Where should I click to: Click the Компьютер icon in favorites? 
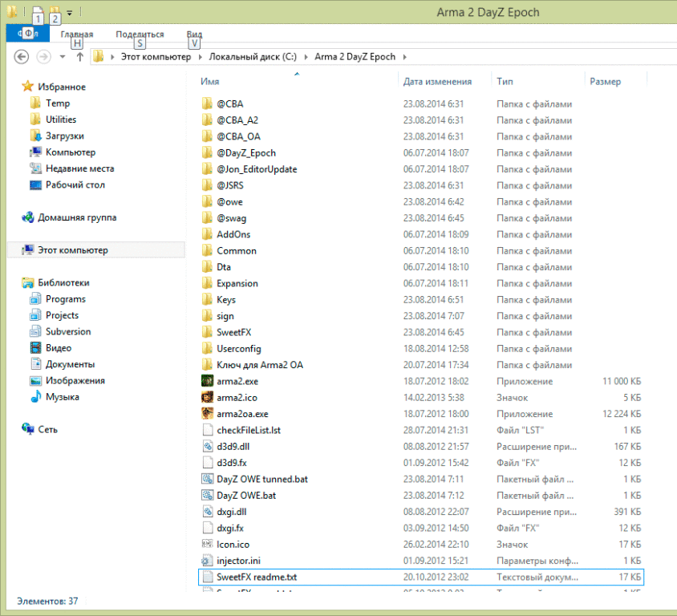pyautogui.click(x=35, y=152)
